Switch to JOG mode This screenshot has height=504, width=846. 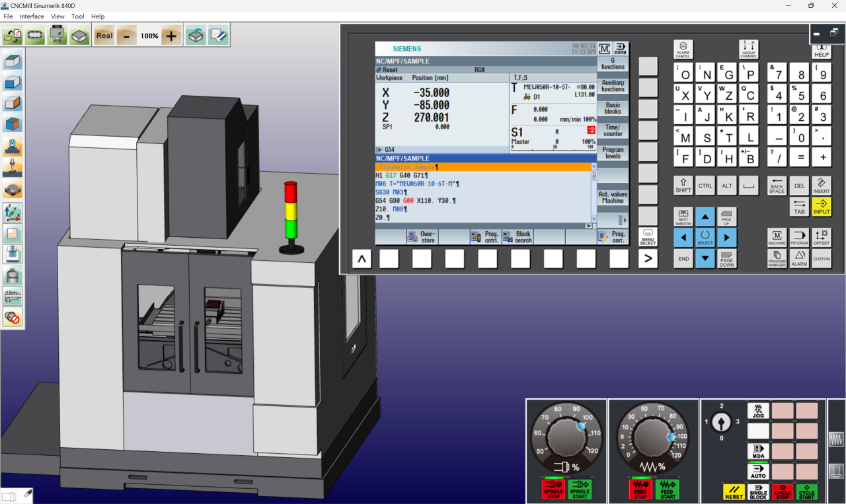758,411
